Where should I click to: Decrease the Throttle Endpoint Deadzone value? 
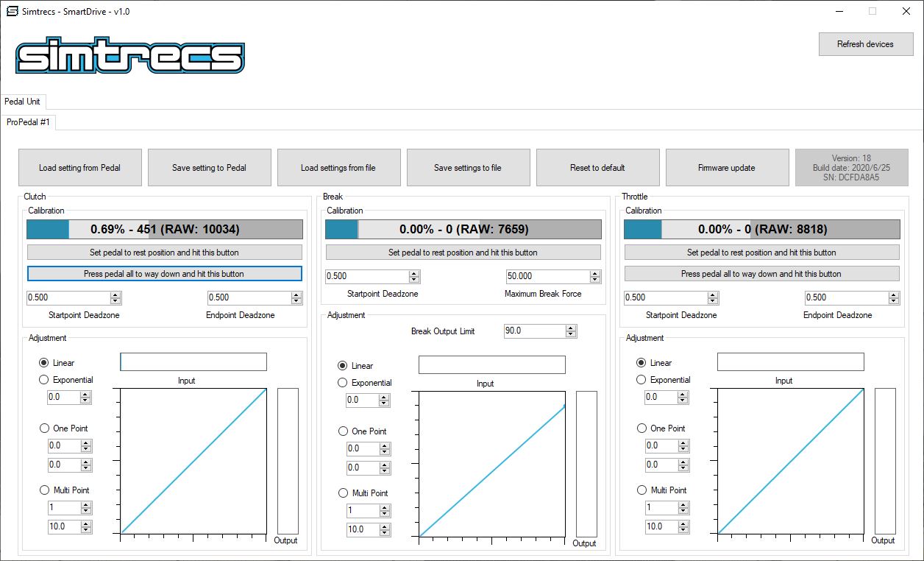893,301
